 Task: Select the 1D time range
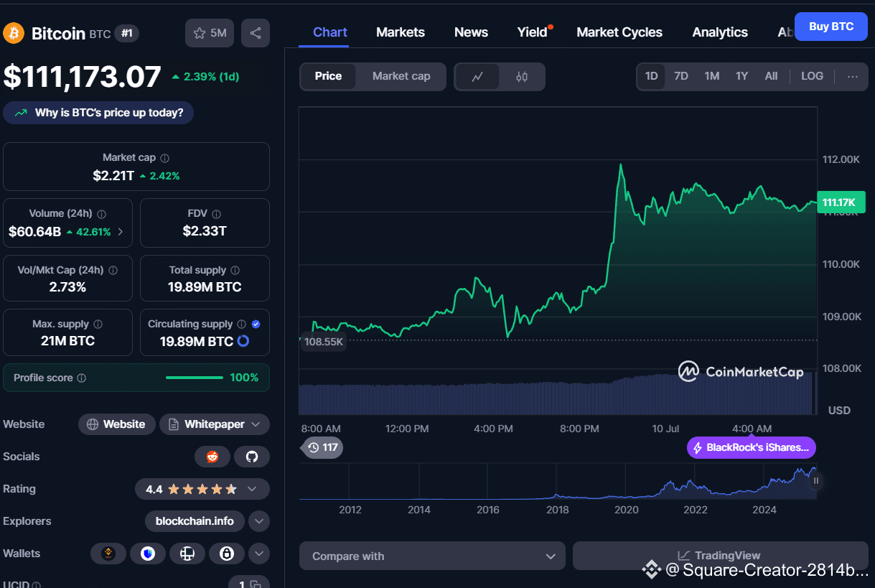[x=651, y=76]
